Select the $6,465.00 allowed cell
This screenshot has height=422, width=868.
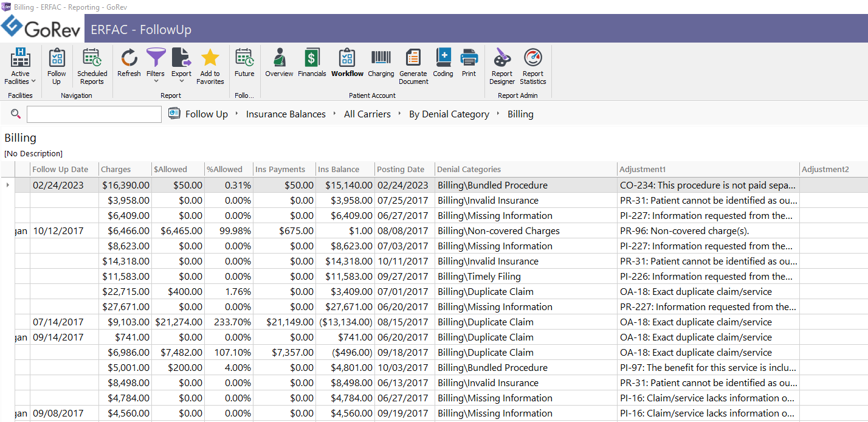(178, 230)
